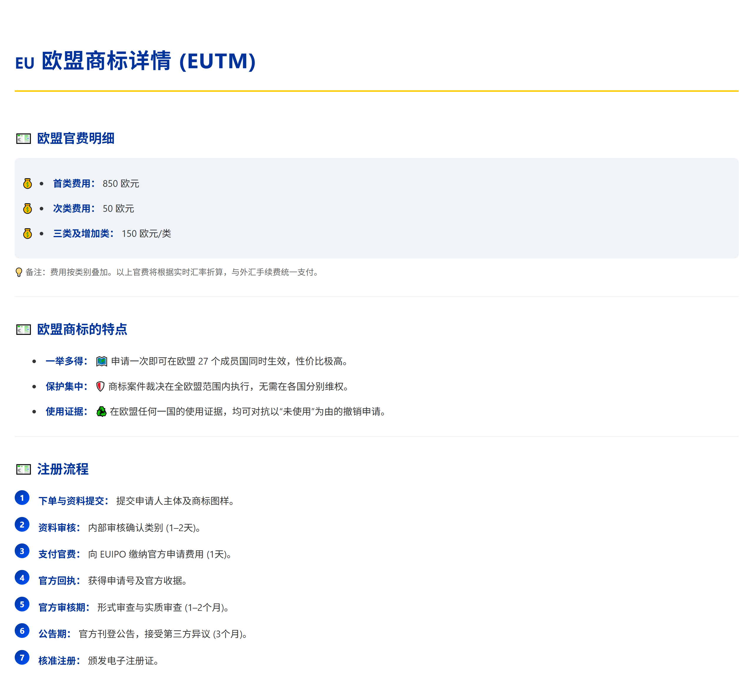The height and width of the screenshot is (700, 749).
Task: Click the blue step 5 circle for 官方审核期
Action: (x=22, y=604)
